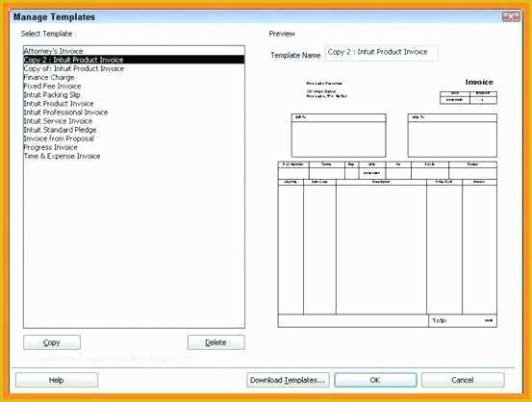Click the Delete button
This screenshot has width=532, height=402.
[x=215, y=342]
